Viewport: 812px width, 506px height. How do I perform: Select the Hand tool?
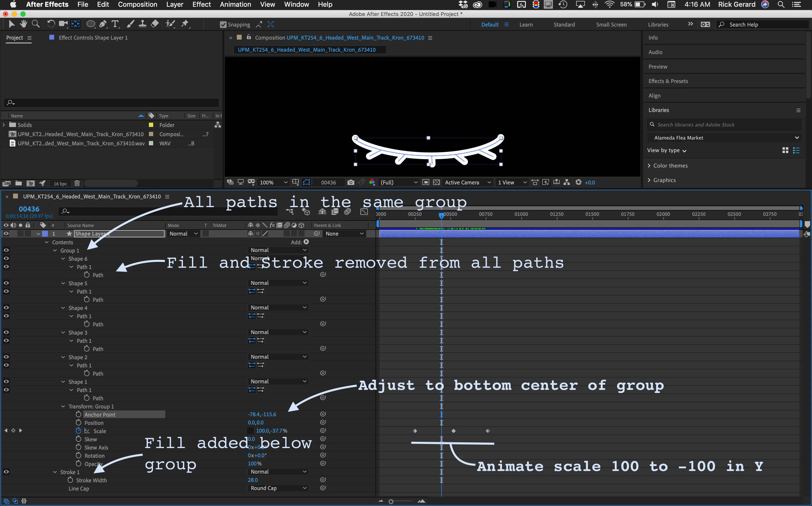pos(23,24)
